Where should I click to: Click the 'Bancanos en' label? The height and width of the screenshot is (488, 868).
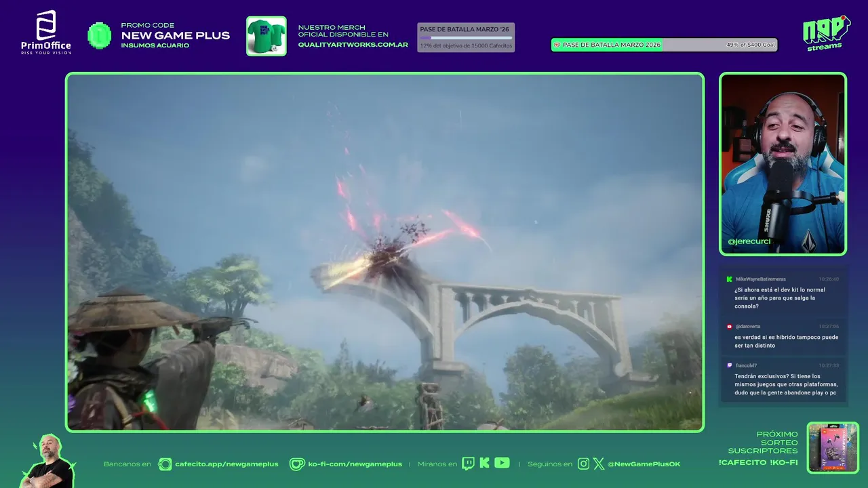coord(127,464)
